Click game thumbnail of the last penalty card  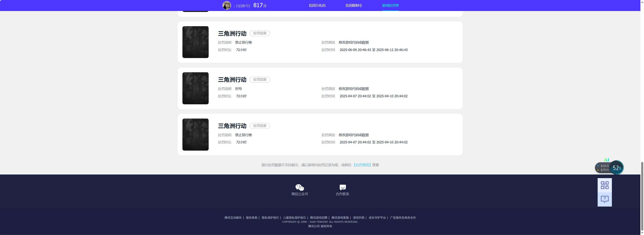[195, 134]
